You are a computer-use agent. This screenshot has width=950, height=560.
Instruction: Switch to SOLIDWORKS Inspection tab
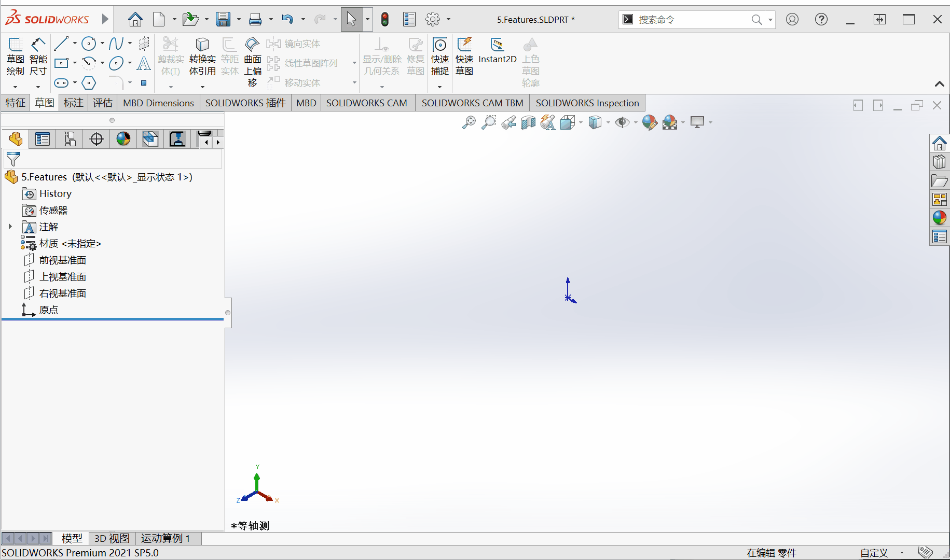587,103
